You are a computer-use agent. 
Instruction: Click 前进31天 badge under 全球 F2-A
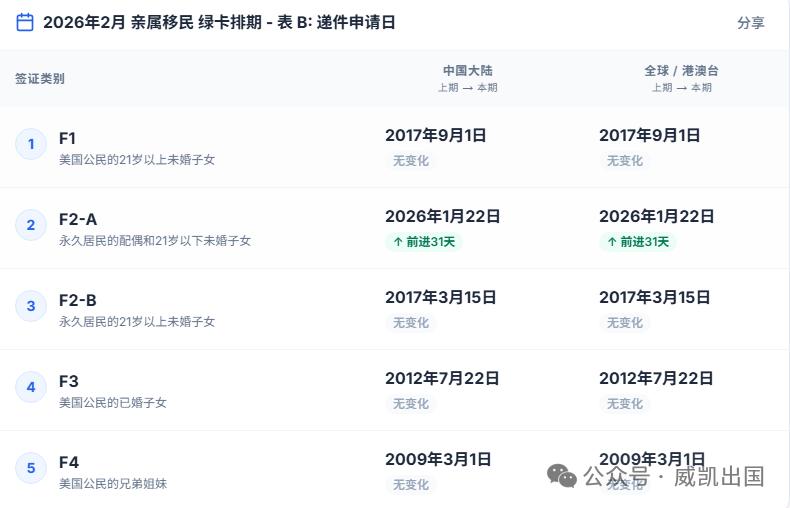pyautogui.click(x=638, y=241)
